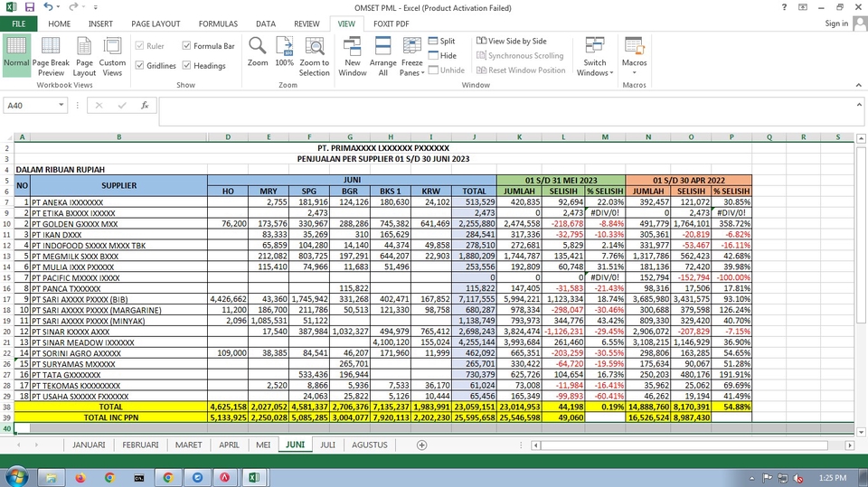Image resolution: width=868 pixels, height=487 pixels.
Task: Click Arrange All windows
Action: (x=383, y=56)
